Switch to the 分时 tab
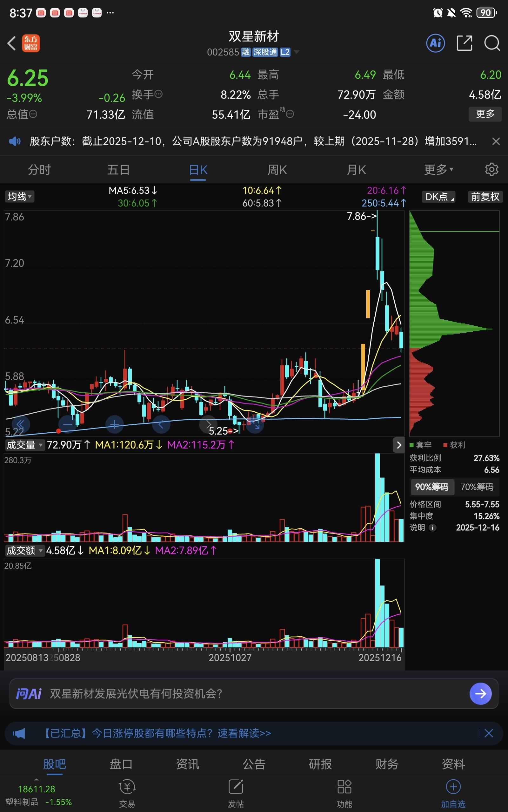This screenshot has height=812, width=508. click(x=39, y=170)
